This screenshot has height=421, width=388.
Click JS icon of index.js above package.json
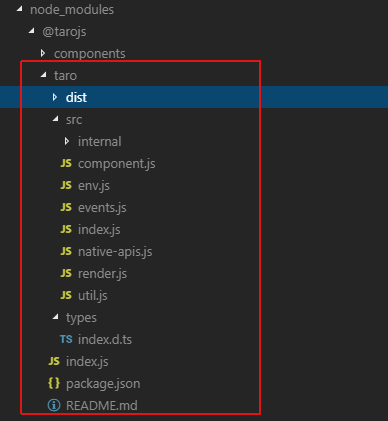tap(54, 361)
